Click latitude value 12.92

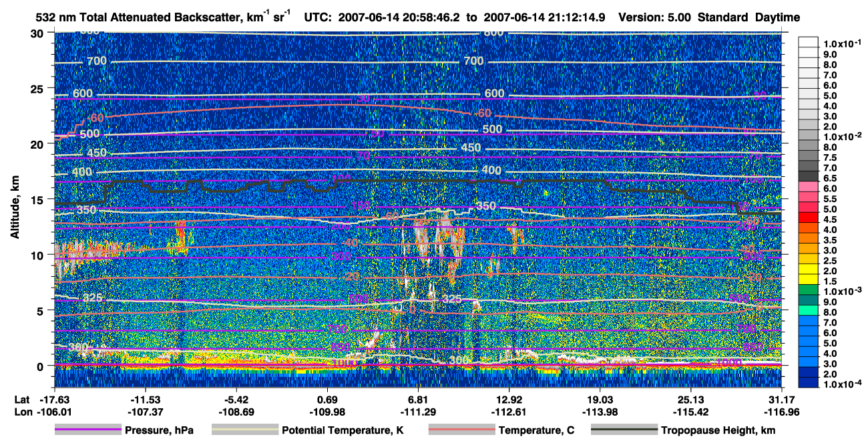(509, 399)
